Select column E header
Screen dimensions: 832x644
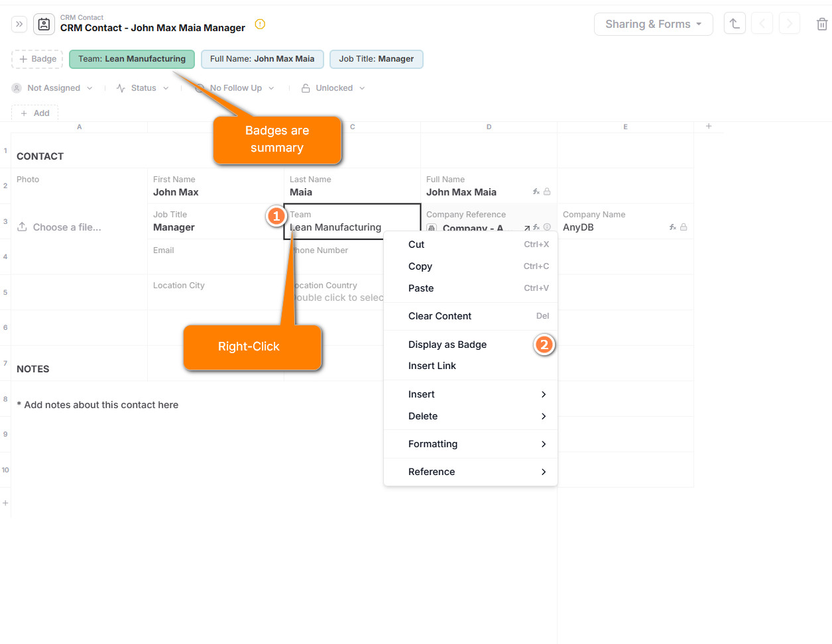point(625,127)
